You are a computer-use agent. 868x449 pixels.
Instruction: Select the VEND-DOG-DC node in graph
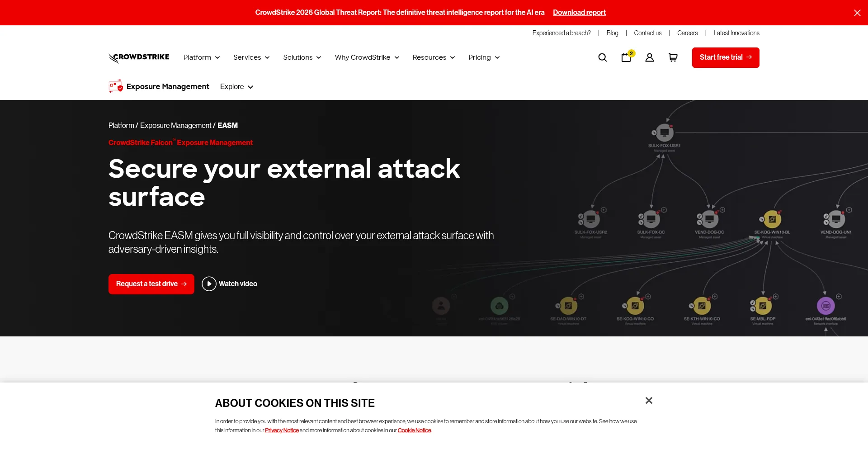click(x=709, y=219)
